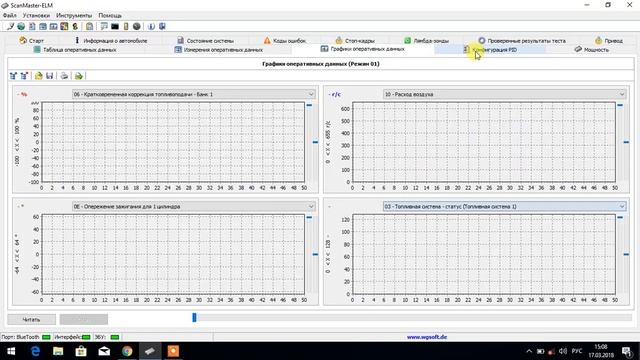Open Windows Start menu
Viewport: 640px width, 360px height.
click(11, 351)
